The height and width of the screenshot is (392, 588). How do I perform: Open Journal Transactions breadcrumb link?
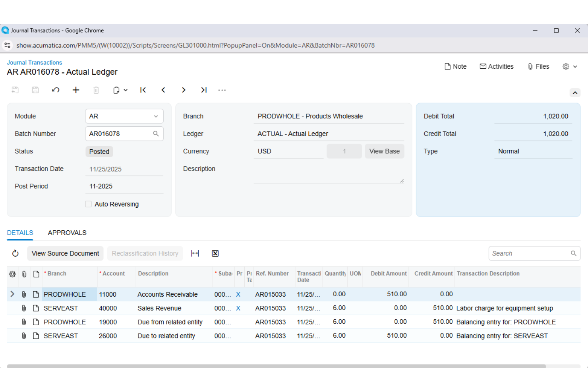point(34,62)
